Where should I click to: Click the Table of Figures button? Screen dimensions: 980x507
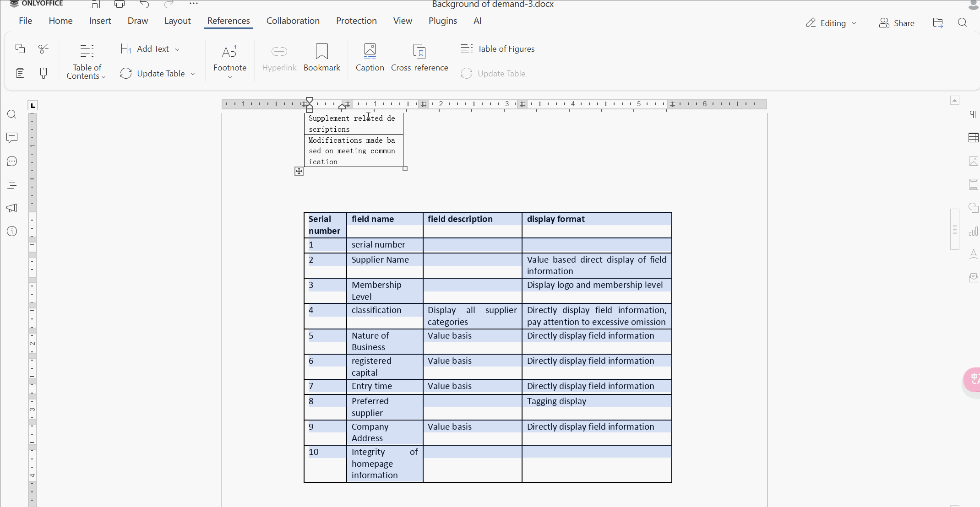click(x=498, y=49)
